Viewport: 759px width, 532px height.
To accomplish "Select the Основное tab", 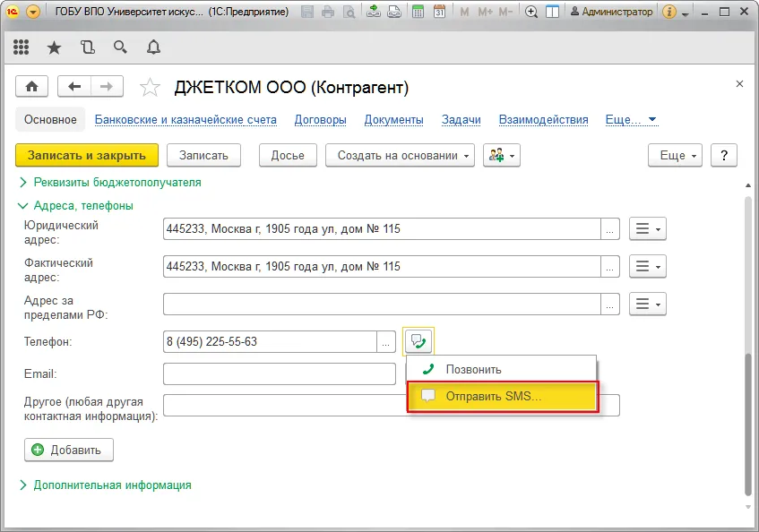I will click(x=50, y=119).
